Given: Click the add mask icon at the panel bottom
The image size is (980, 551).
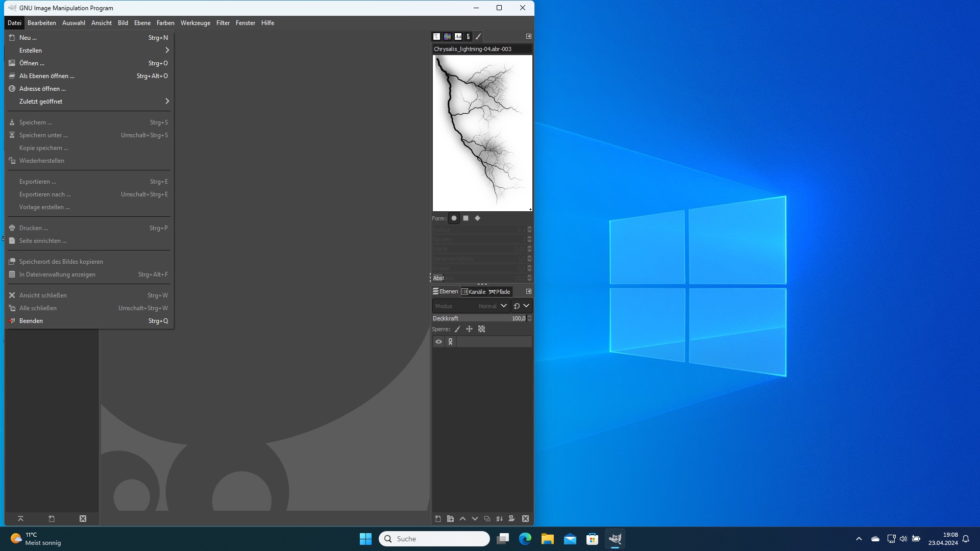Looking at the screenshot, I should (x=511, y=519).
